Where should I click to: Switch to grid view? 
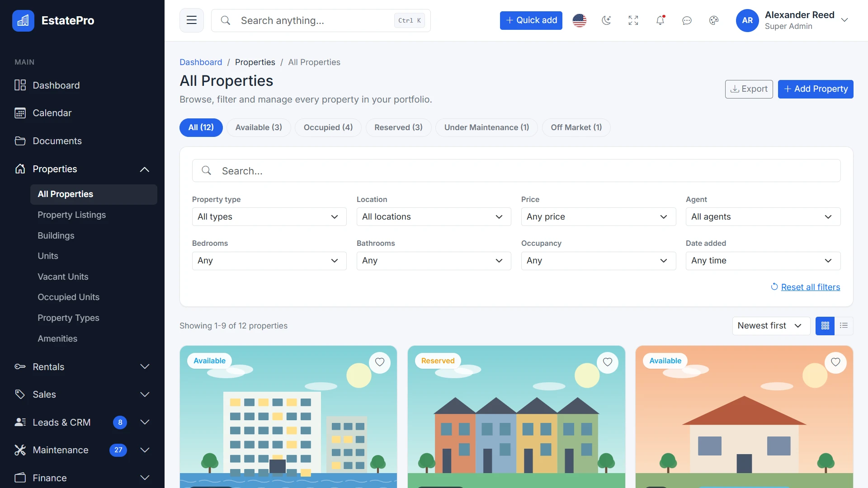825,326
